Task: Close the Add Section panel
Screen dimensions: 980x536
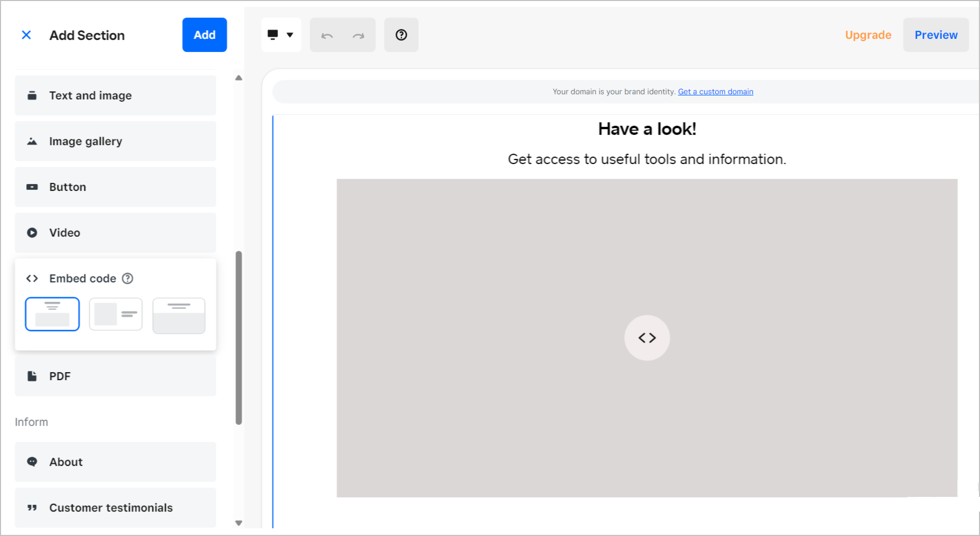Action: coord(26,35)
